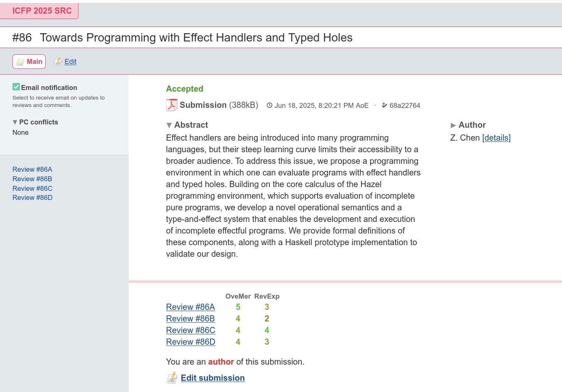Open Review #86D in the sidebar
The image size is (562, 392).
(x=32, y=197)
